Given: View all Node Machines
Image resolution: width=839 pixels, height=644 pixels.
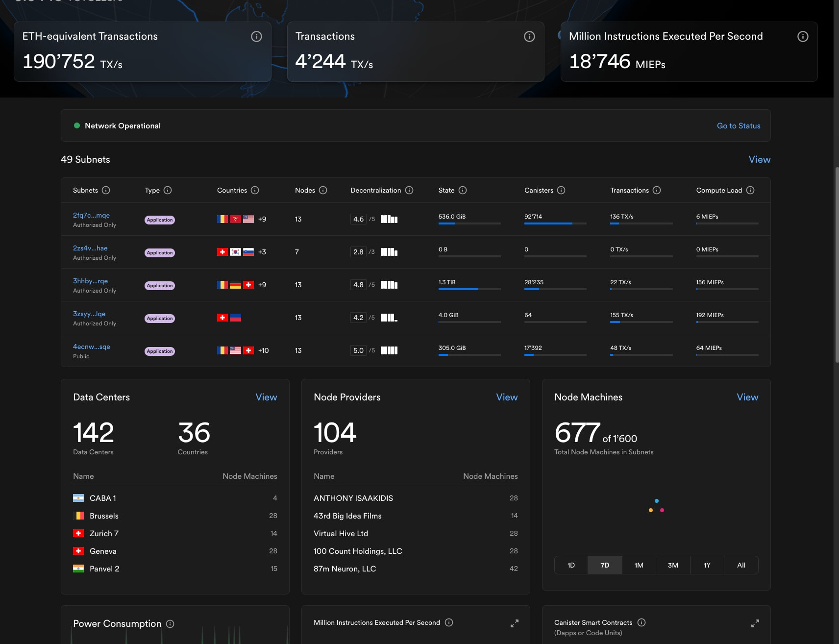Looking at the screenshot, I should tap(747, 397).
